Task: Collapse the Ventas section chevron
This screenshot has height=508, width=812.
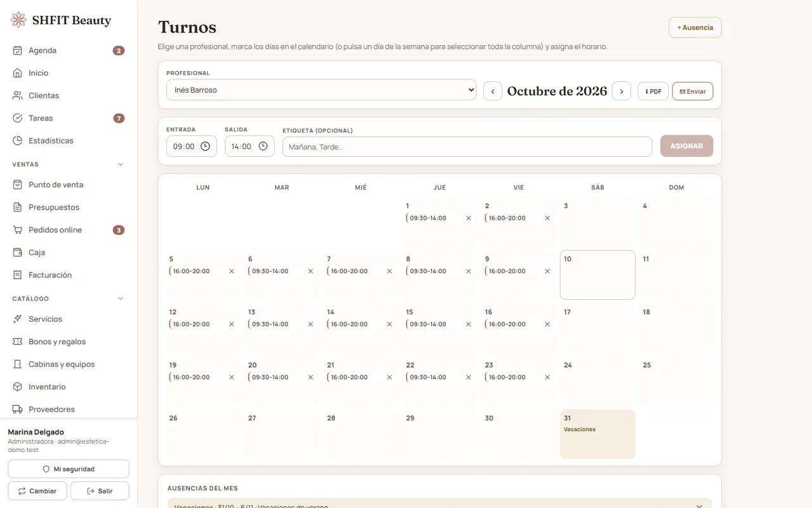Action: pos(121,164)
